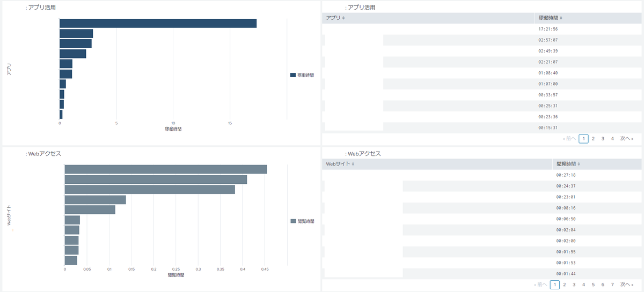Select the 00:23:36 time cell
This screenshot has width=644, height=292.
pos(548,117)
